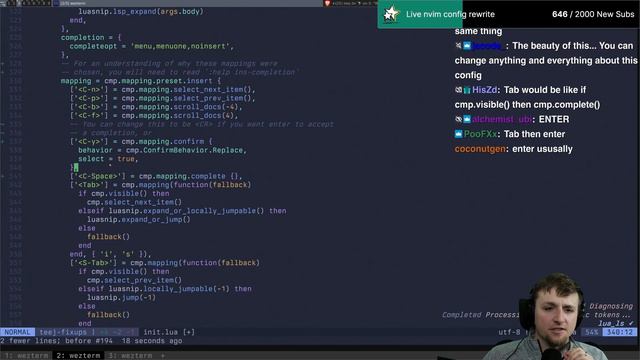Screen dimensions: 640x360
Task: Click the blue username before 'The beauty of this'
Action: tap(487, 46)
